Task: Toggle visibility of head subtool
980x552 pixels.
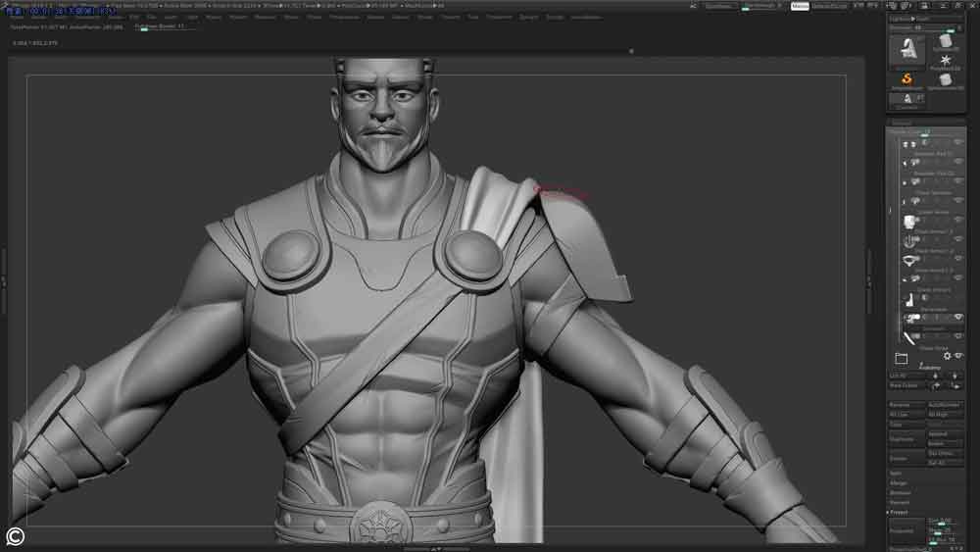Action: coord(958,220)
